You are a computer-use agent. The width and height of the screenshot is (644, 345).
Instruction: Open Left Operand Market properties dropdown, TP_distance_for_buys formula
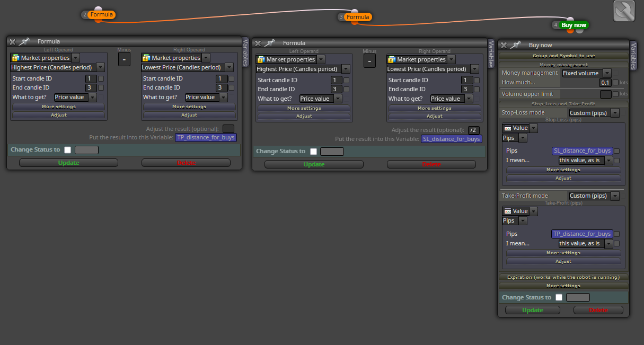click(x=46, y=58)
